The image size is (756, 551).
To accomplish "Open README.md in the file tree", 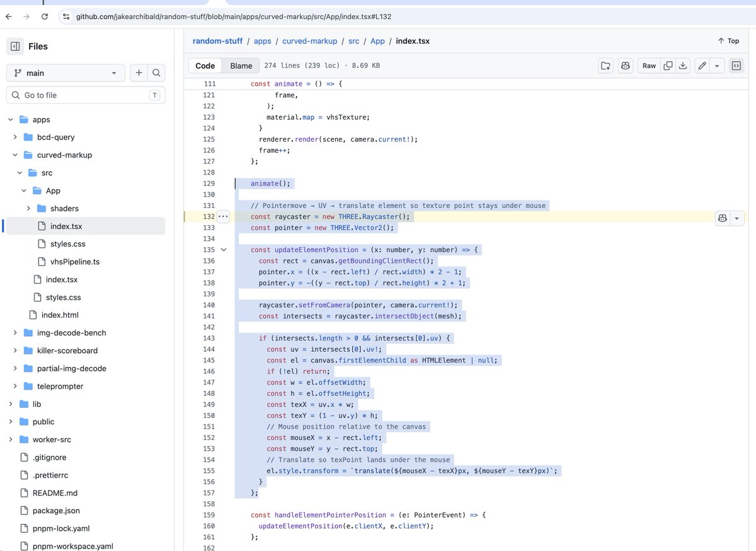I will [x=55, y=493].
